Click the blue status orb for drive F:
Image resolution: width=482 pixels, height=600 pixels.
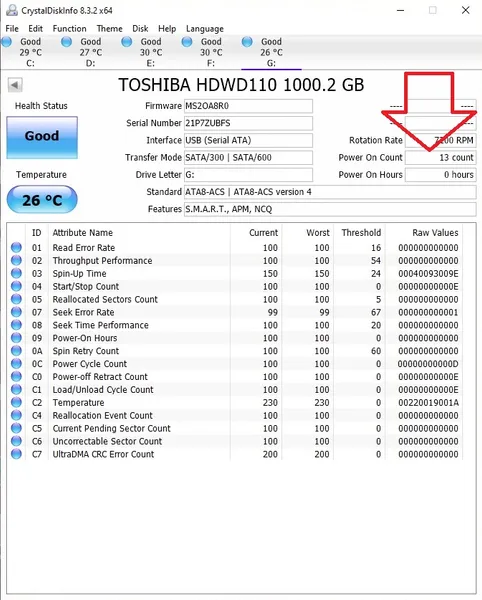point(187,42)
